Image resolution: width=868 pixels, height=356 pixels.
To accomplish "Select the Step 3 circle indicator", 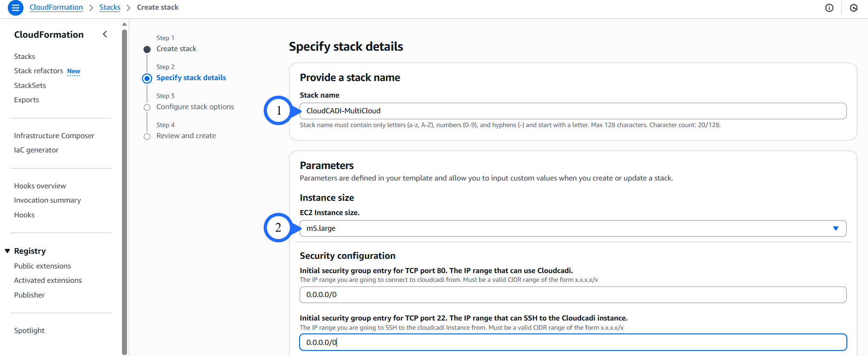I will point(147,107).
